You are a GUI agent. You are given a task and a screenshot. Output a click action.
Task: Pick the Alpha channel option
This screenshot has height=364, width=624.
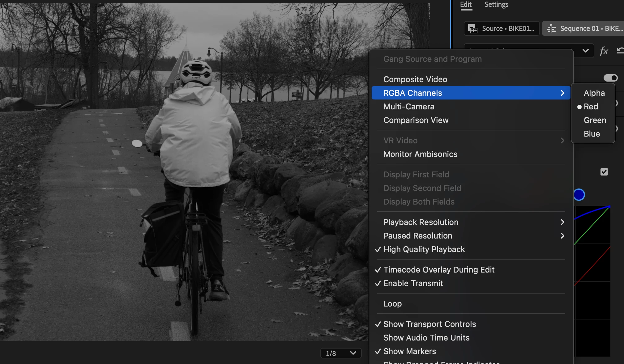(594, 93)
